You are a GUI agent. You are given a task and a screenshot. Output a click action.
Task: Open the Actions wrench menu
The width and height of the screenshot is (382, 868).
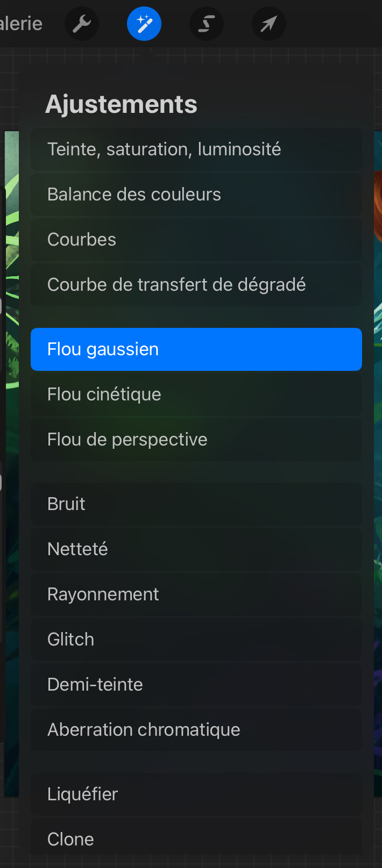82,24
